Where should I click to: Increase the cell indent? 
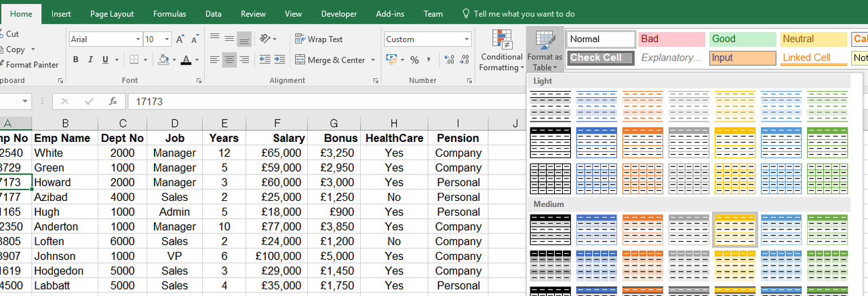[279, 60]
